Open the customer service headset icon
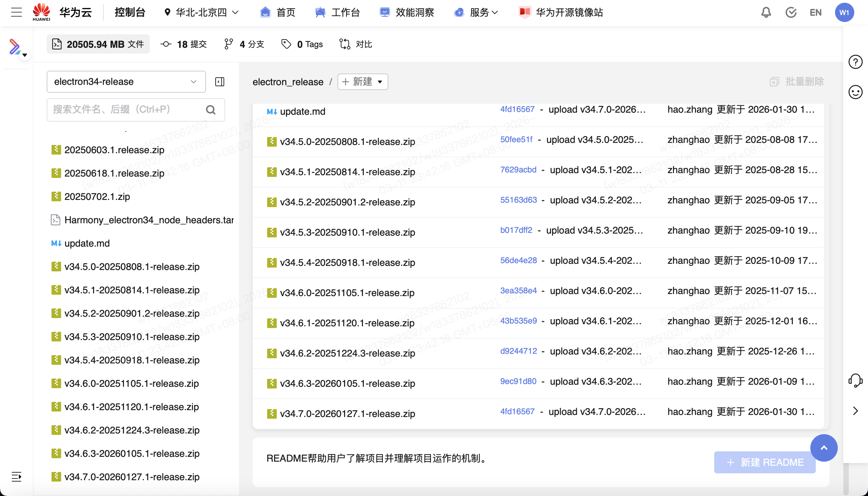868x496 pixels. click(x=855, y=381)
